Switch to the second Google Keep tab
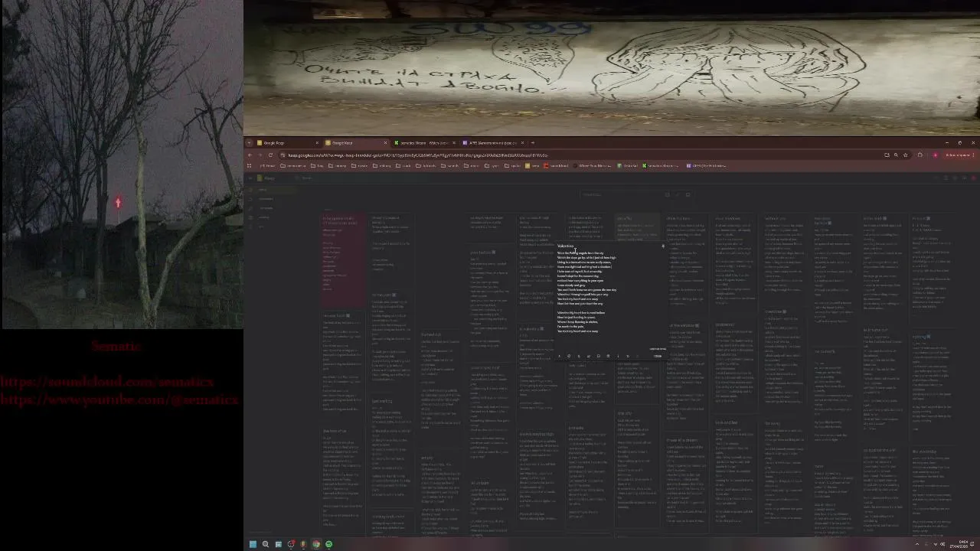The image size is (980, 551). tap(356, 143)
